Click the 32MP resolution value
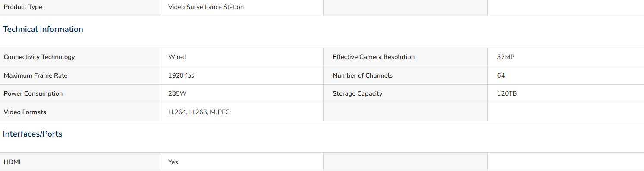This screenshot has width=644, height=171. click(x=506, y=57)
